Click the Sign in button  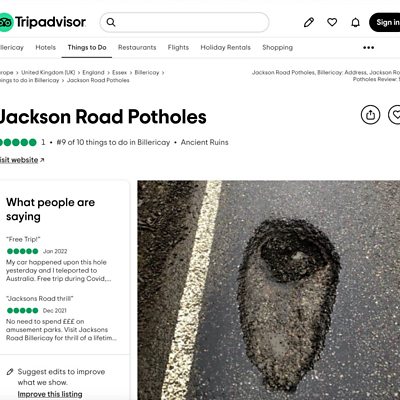click(385, 22)
